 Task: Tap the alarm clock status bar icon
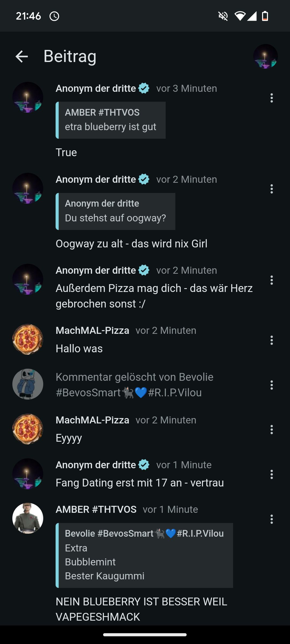[54, 16]
